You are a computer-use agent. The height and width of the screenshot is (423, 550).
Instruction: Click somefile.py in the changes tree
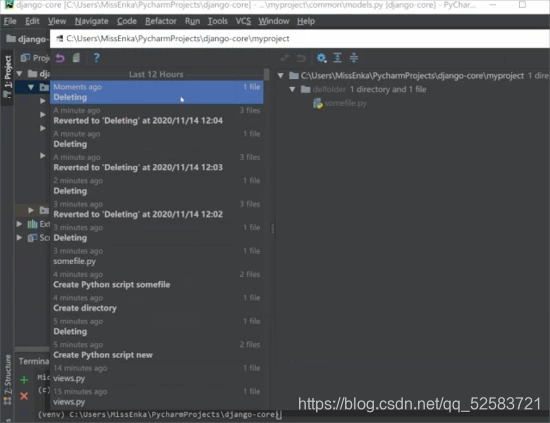(346, 103)
